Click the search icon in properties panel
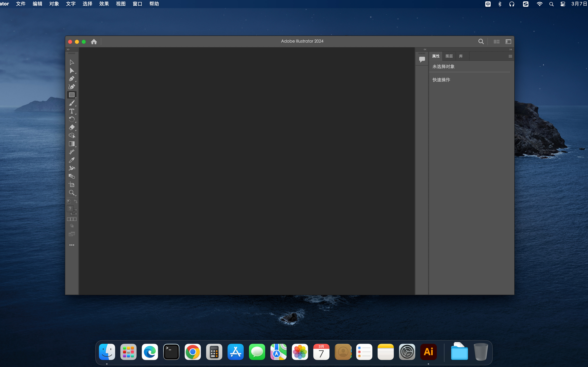This screenshot has height=367, width=588. coord(481,41)
